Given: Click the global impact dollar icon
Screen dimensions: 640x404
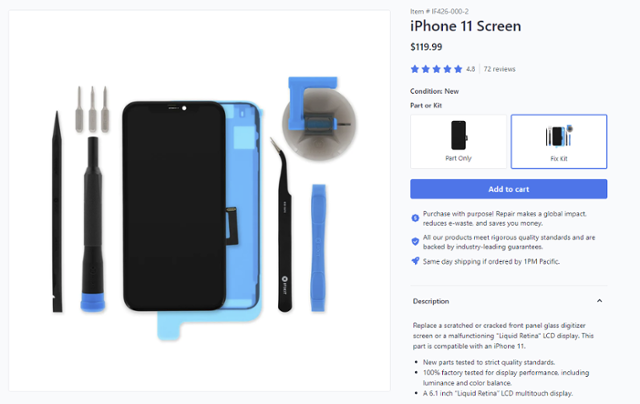Looking at the screenshot, I should [415, 218].
